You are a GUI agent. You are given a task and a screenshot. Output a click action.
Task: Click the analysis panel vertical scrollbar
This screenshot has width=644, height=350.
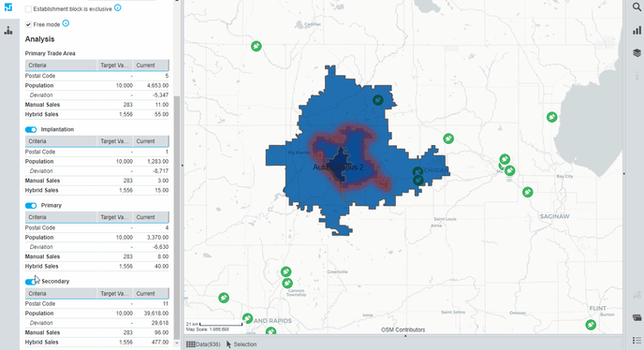[177, 218]
